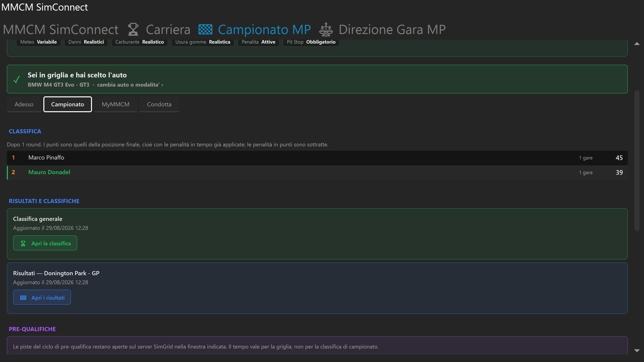Click the trophy icon in Apri la classifica
The image size is (644, 362).
point(23,243)
